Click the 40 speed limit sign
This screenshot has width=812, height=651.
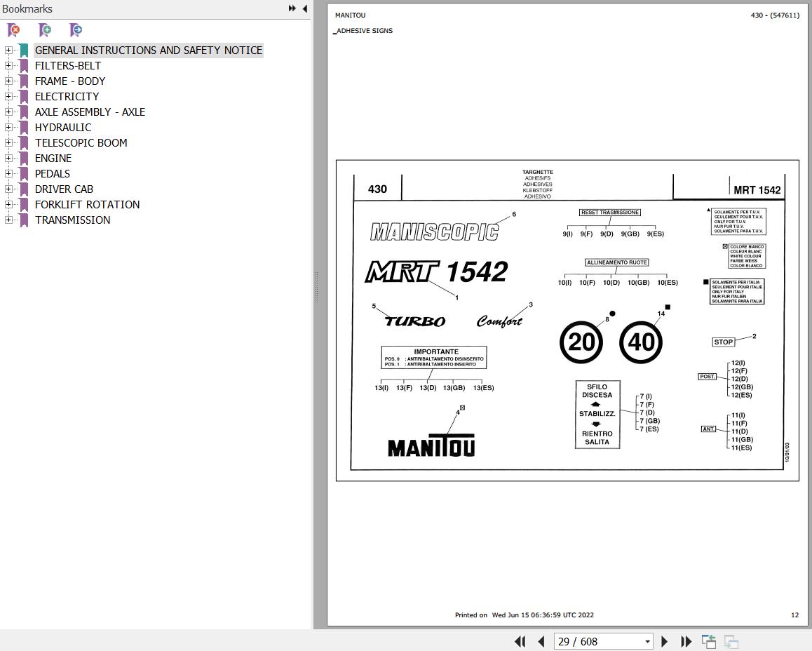click(641, 342)
